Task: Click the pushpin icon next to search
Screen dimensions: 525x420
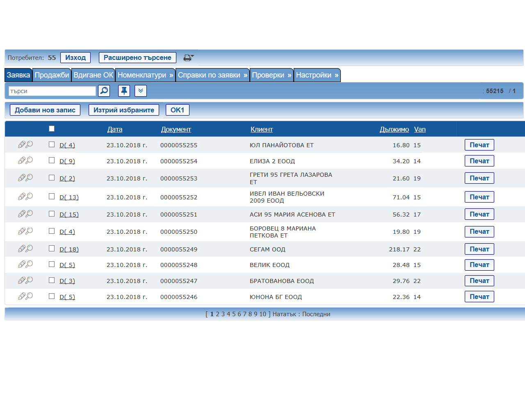Action: [x=124, y=91]
